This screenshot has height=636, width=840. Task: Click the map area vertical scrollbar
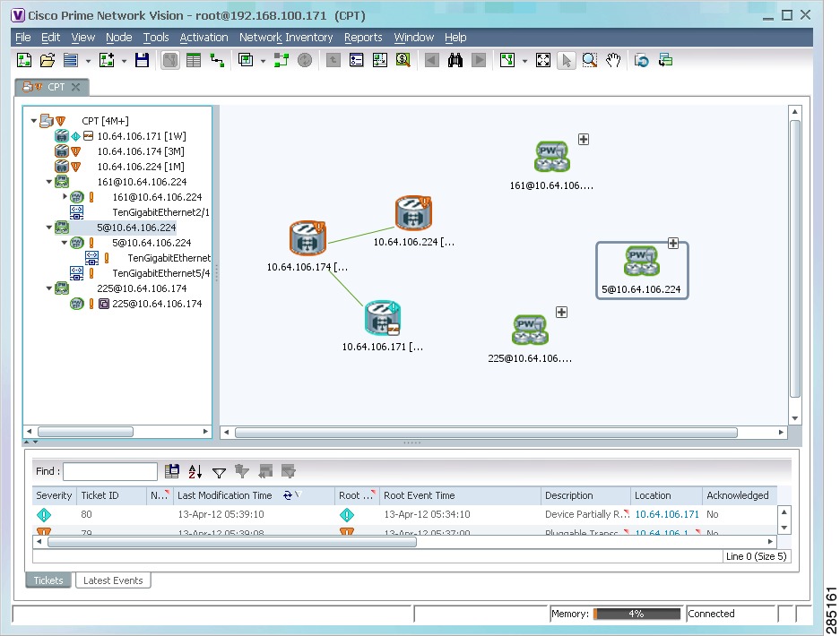pos(795,259)
